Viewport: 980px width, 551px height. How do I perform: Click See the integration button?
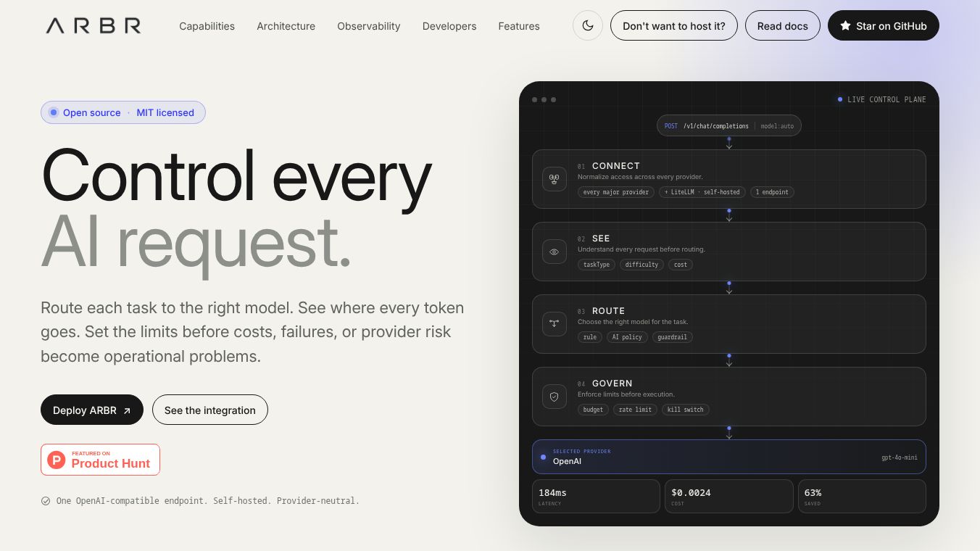pos(210,410)
